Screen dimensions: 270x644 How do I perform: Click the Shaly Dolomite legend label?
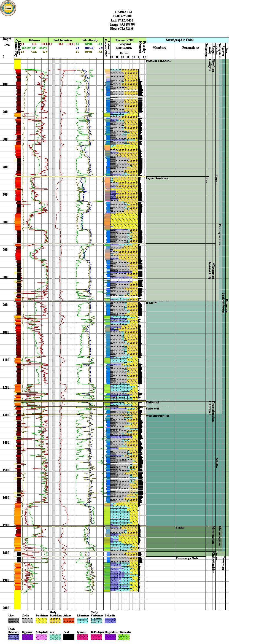point(13,630)
